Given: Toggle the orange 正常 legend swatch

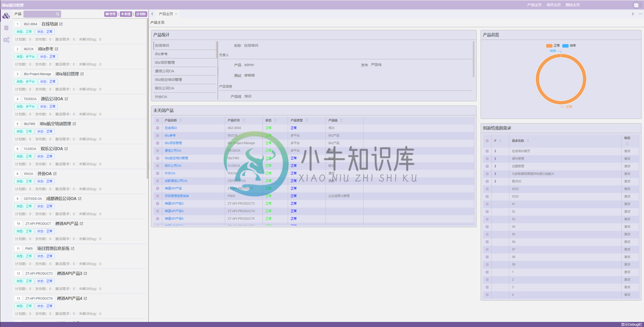Looking at the screenshot, I should tap(549, 46).
